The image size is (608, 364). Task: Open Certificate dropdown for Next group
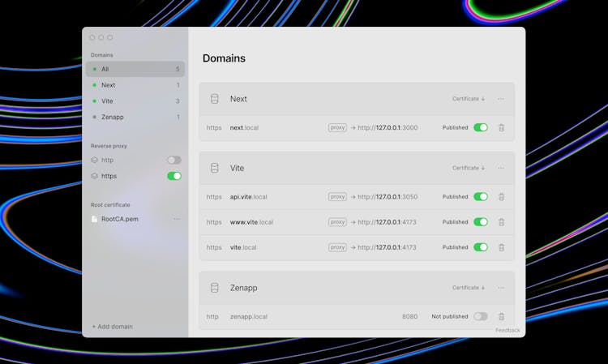pyautogui.click(x=469, y=99)
